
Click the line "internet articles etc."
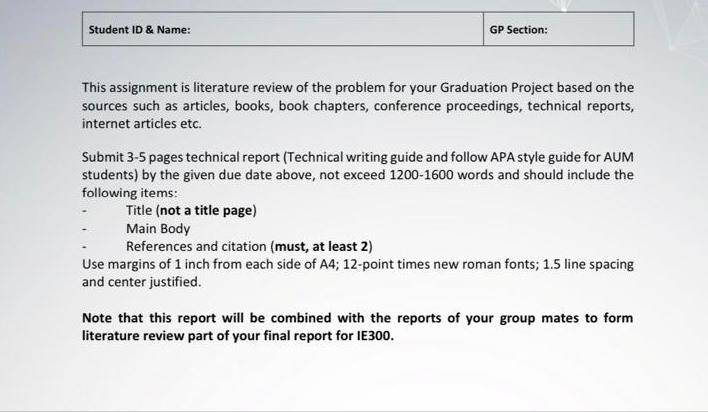tap(142, 124)
